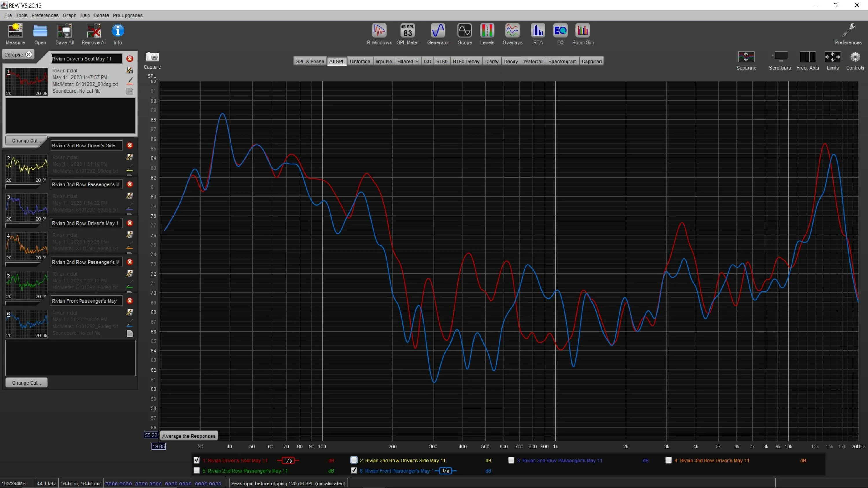Image resolution: width=868 pixels, height=488 pixels.
Task: Open the RTA window
Action: (538, 34)
